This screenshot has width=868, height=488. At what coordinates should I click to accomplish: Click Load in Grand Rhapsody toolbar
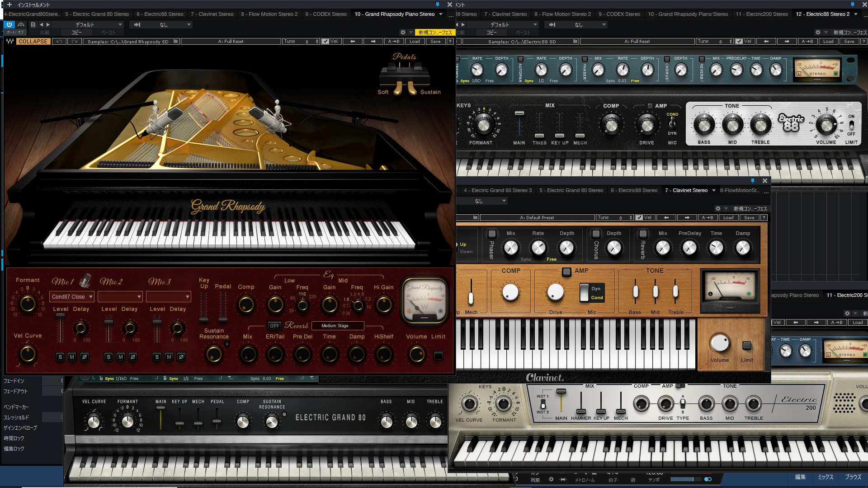click(x=415, y=41)
